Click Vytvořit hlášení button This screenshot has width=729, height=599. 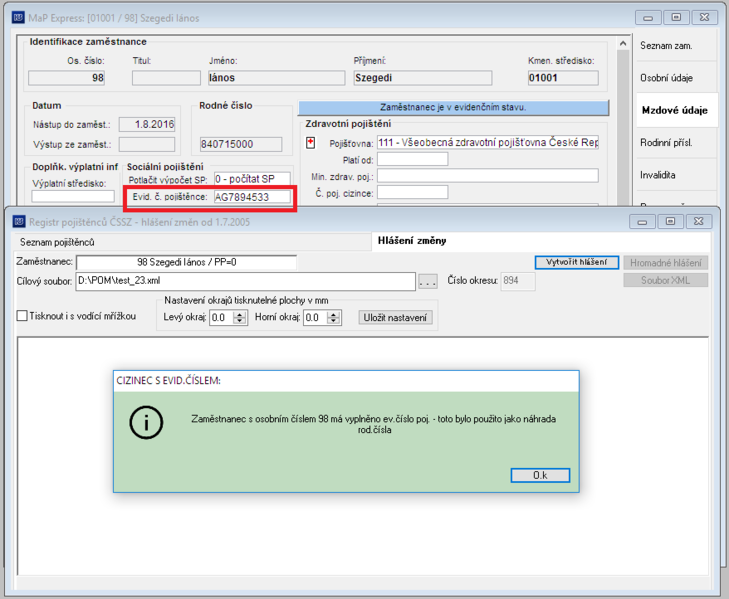(577, 262)
